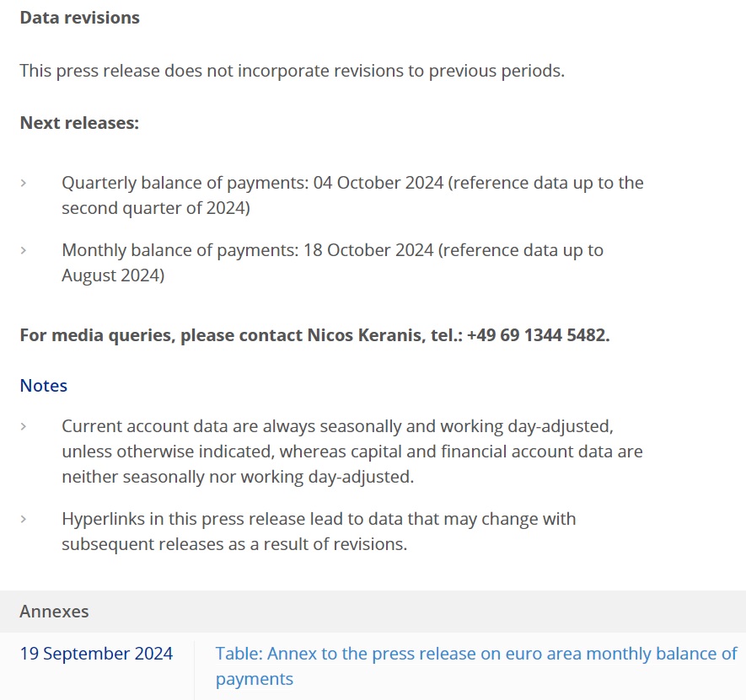Click the note about hyperlinks and subsequent releases
Viewport: 746px width, 700px height.
319,532
